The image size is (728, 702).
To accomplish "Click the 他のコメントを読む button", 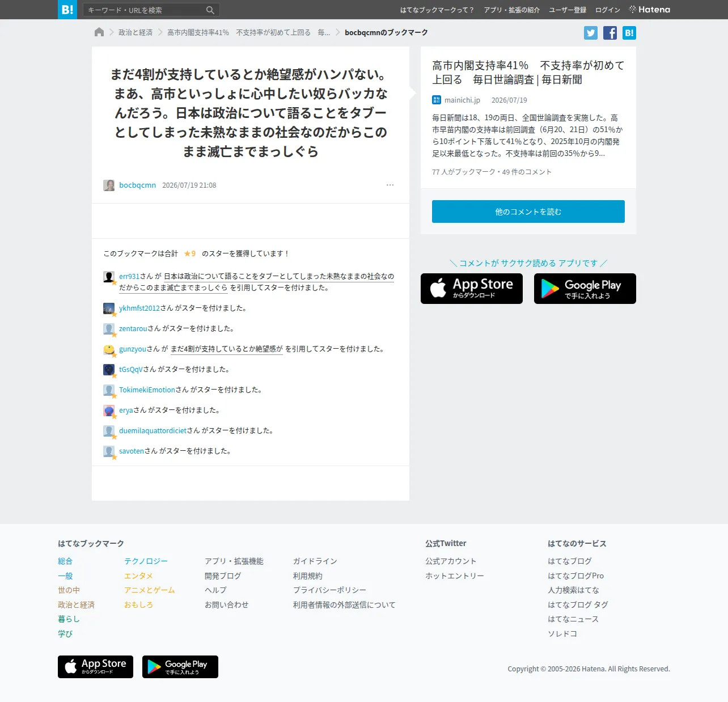I will (x=528, y=212).
